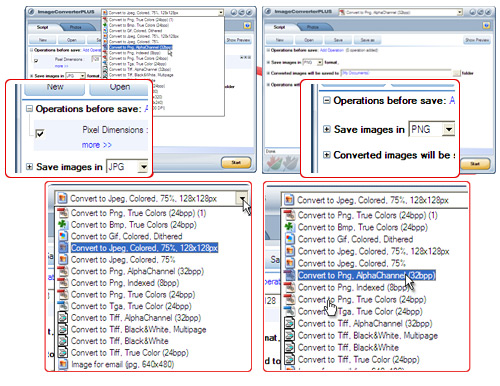Image resolution: width=500 pixels, height=386 pixels.
Task: Click the profile combo box text in lower-right list
Action: [x=373, y=200]
